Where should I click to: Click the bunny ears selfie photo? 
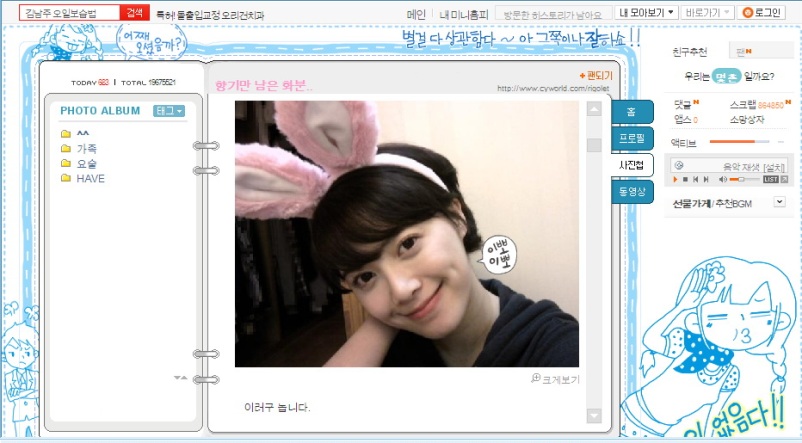coord(407,234)
